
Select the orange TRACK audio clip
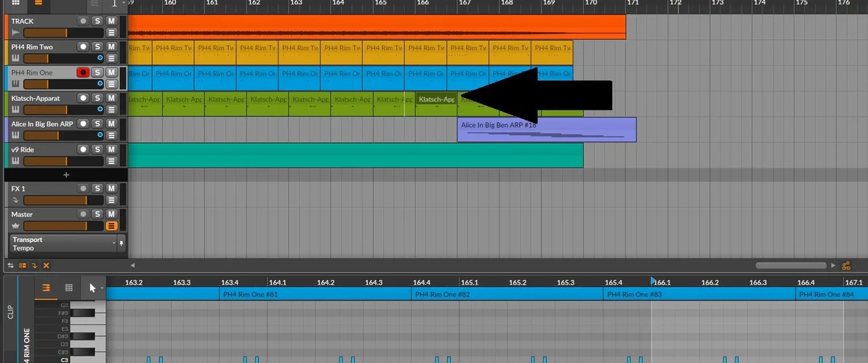pos(377,27)
